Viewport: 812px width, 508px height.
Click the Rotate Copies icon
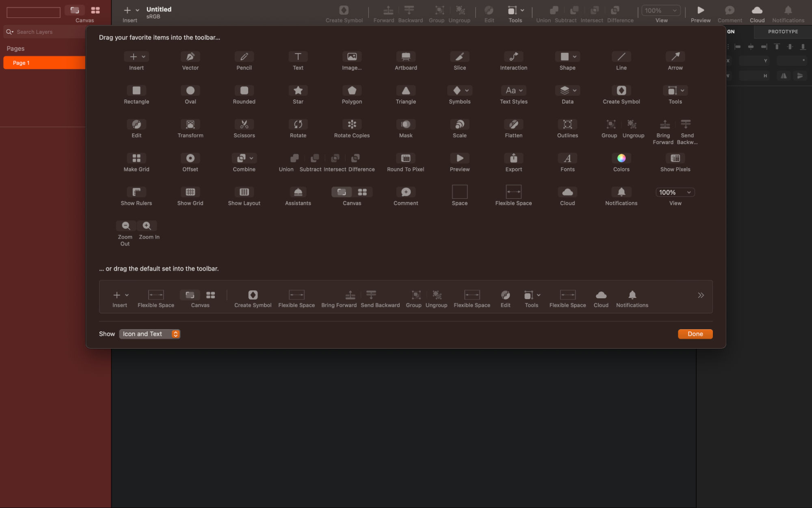point(352,124)
